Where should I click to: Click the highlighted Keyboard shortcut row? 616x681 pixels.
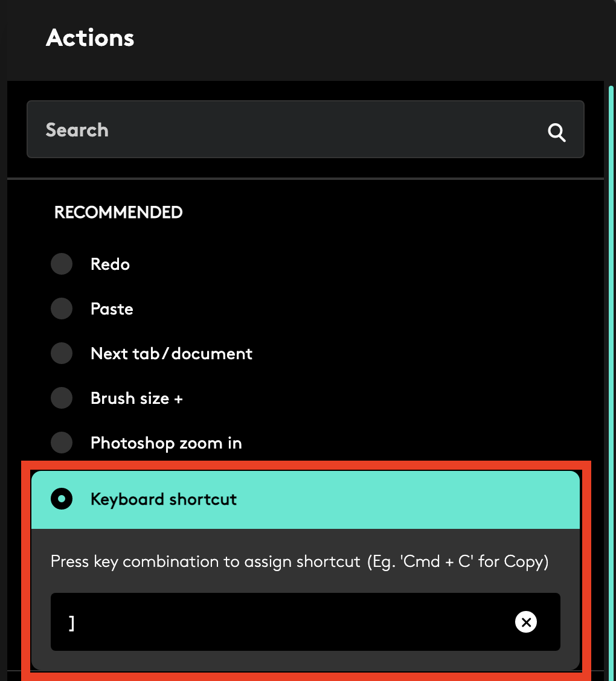(305, 499)
